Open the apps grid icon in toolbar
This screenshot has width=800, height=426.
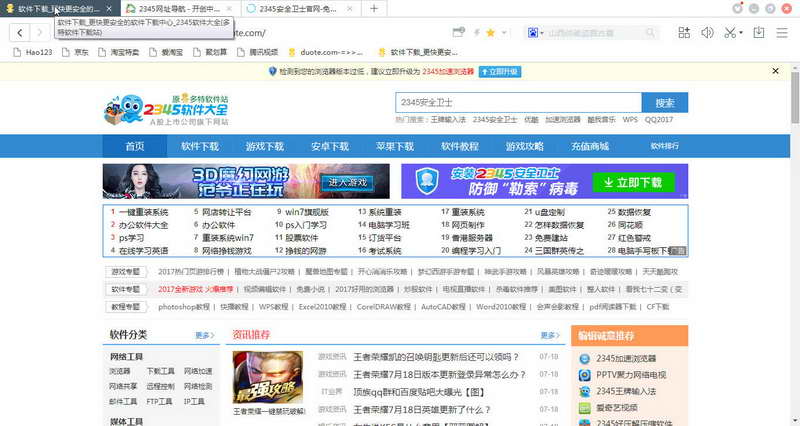click(x=684, y=33)
